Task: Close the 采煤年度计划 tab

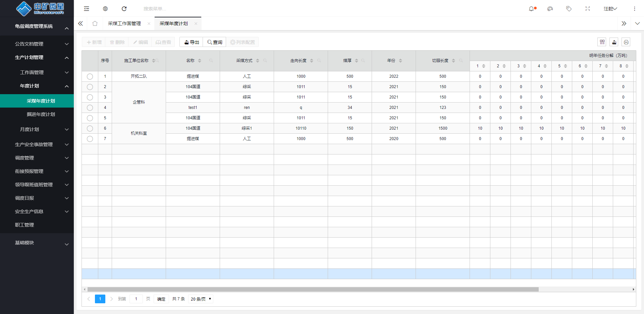Action: point(196,23)
